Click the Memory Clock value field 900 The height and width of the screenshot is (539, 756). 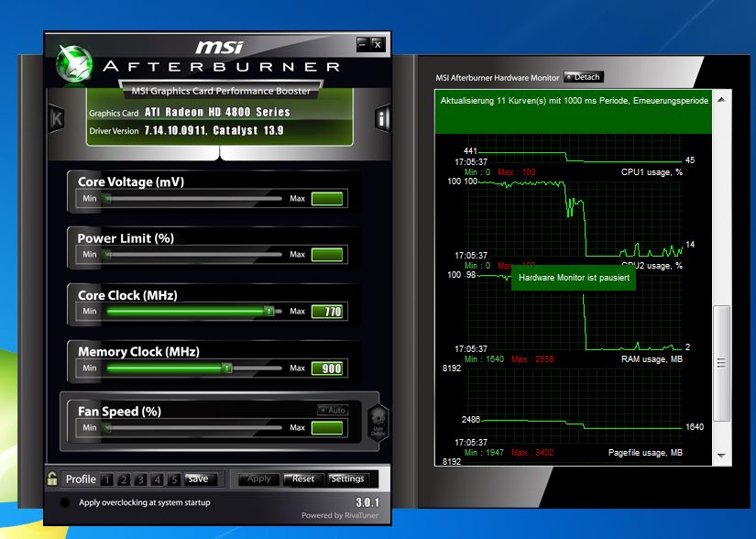pos(327,368)
